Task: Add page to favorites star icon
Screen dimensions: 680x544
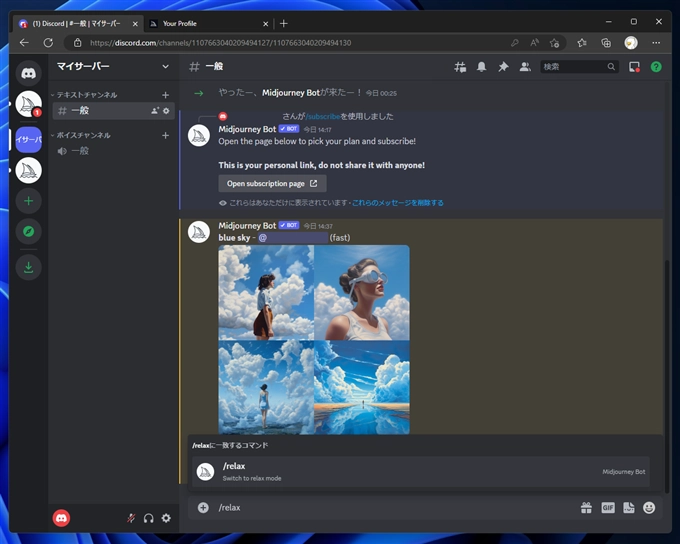Action: (x=554, y=43)
